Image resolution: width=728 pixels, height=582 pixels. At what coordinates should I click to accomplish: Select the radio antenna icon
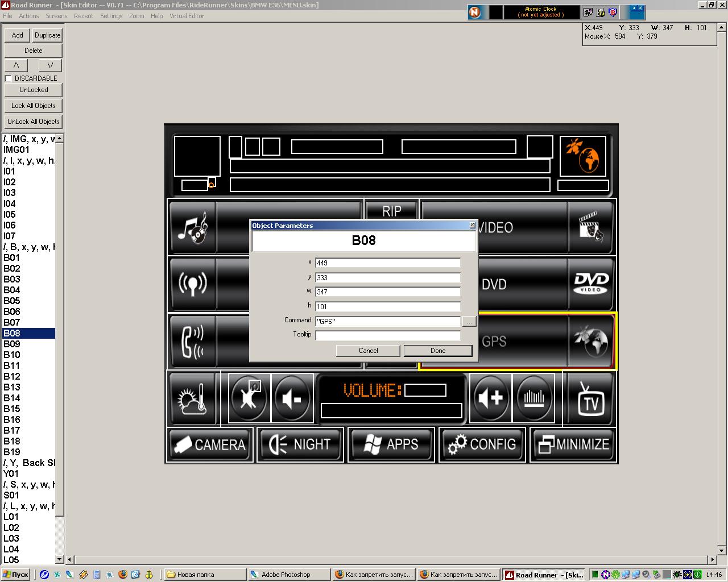click(193, 284)
